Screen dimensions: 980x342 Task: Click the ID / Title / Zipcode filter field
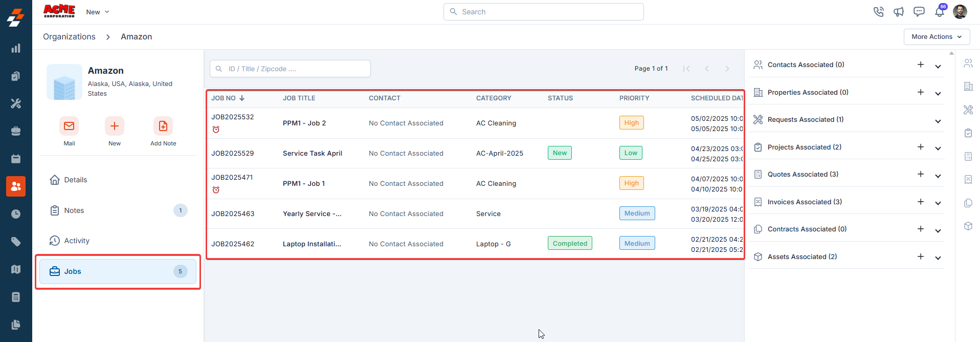290,69
